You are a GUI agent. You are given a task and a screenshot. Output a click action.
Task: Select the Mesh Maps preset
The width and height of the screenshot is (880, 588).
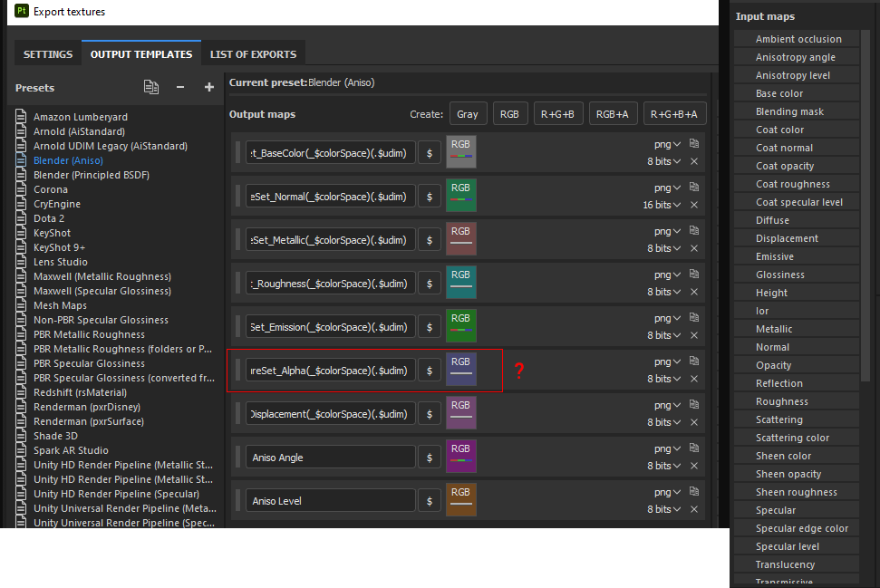60,305
